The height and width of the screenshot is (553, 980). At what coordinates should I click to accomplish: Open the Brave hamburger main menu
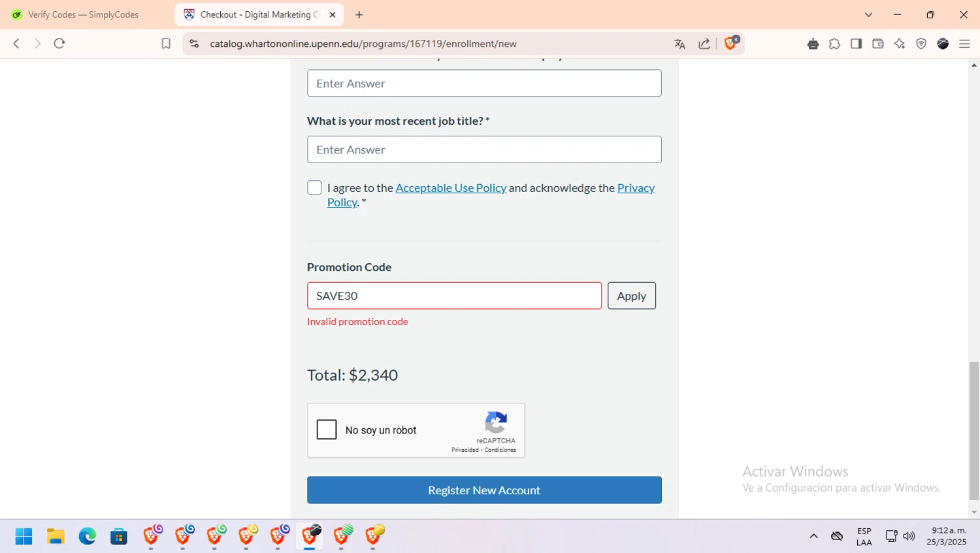[x=964, y=44]
